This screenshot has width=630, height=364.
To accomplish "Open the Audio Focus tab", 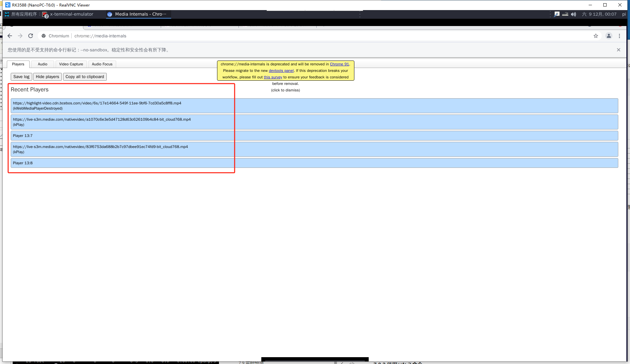I will [x=102, y=64].
